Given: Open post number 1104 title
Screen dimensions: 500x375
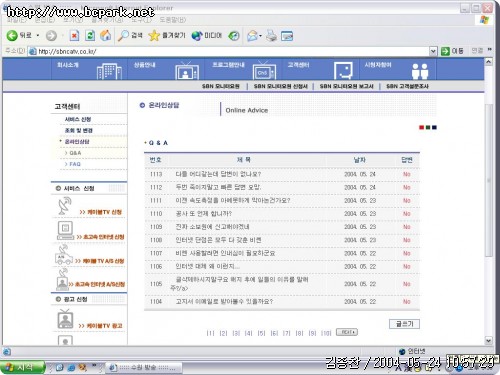Looking at the screenshot, I should coord(224,301).
